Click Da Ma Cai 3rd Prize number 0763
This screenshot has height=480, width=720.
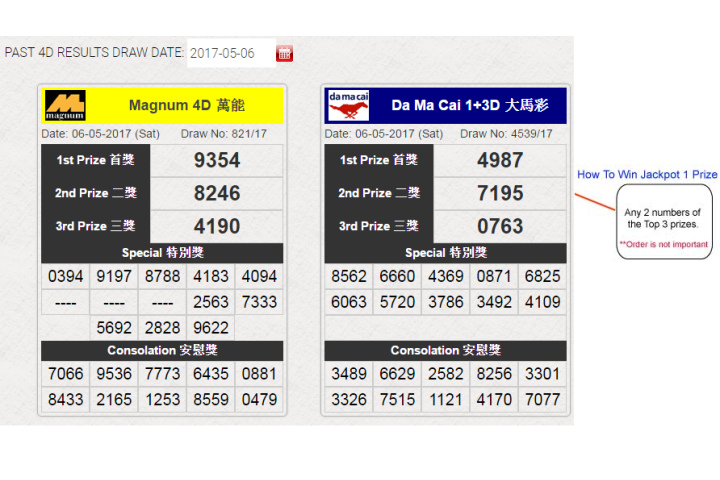tap(500, 226)
